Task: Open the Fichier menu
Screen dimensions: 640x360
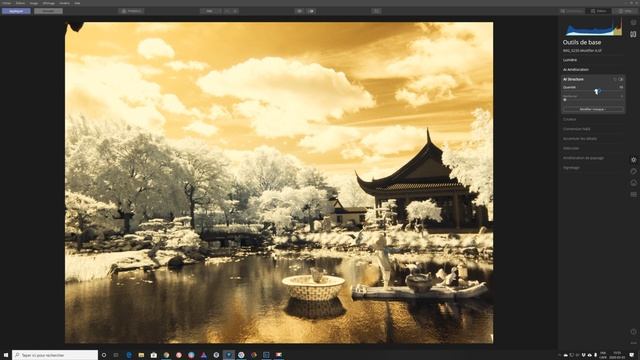Action: coord(6,3)
